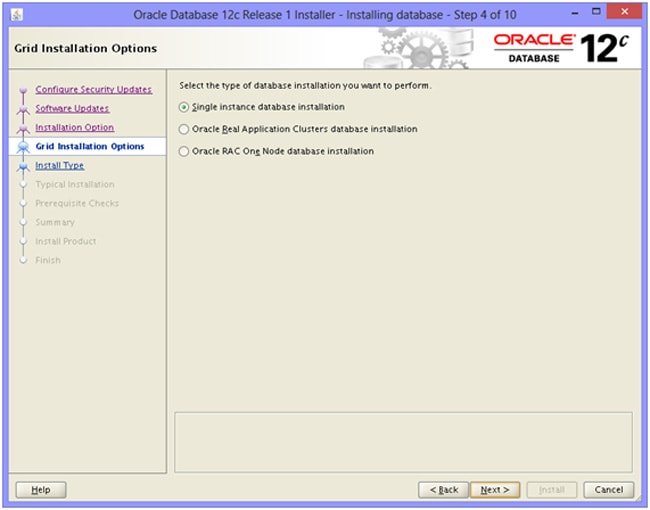The height and width of the screenshot is (510, 650).
Task: Open Configure Security Updates step link
Action: [94, 90]
